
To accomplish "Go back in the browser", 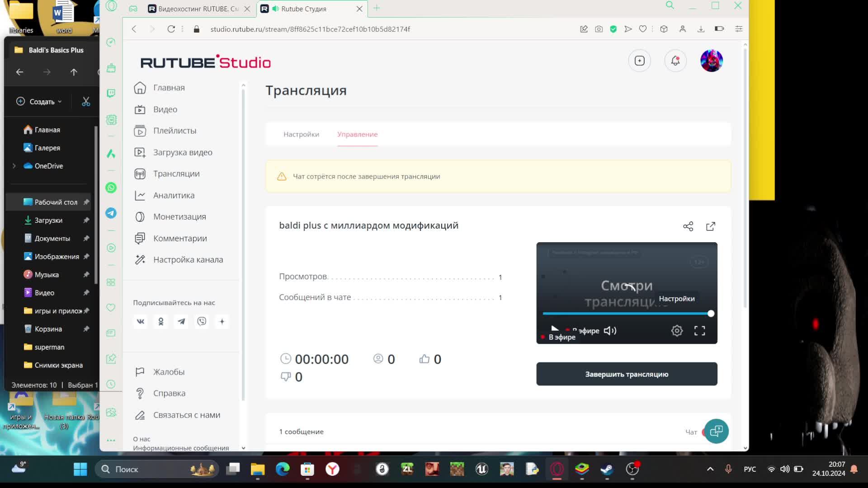I will pos(134,29).
